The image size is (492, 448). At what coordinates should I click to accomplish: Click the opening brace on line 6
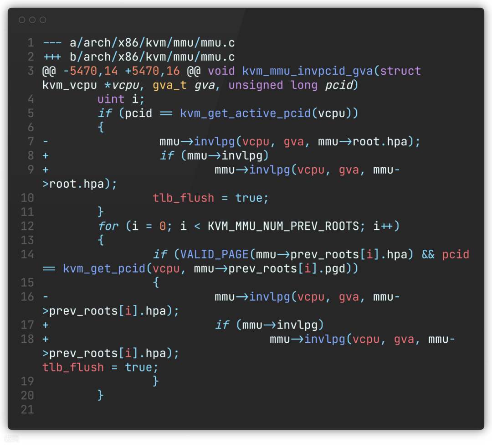[x=101, y=128]
